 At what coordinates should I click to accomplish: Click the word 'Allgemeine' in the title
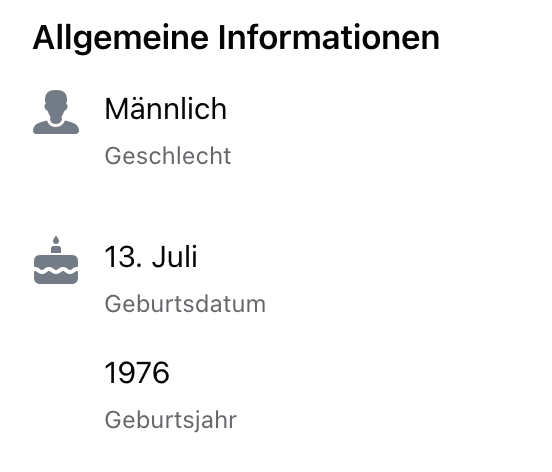click(120, 39)
